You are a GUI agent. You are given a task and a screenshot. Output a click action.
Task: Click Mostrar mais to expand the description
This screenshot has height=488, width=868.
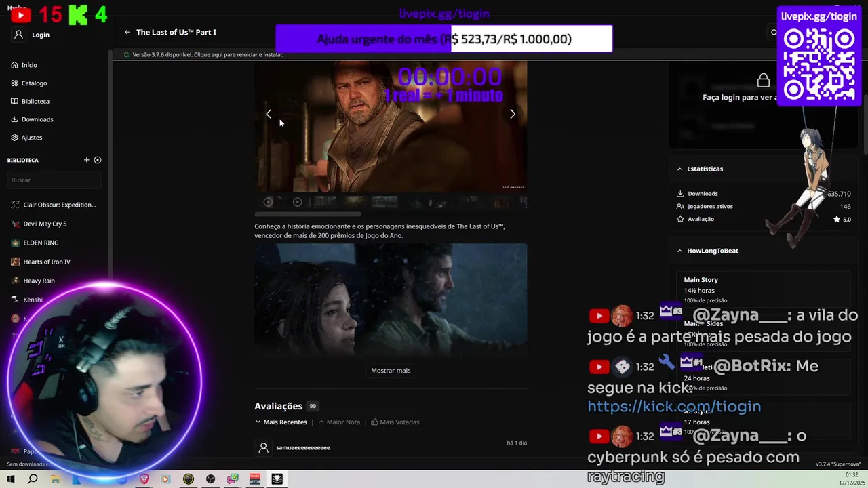(391, 371)
